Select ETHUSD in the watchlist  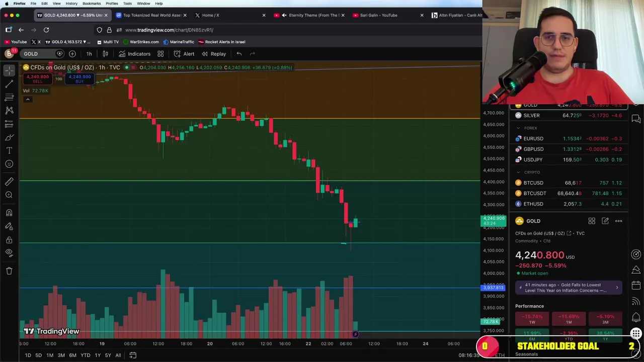click(569, 204)
